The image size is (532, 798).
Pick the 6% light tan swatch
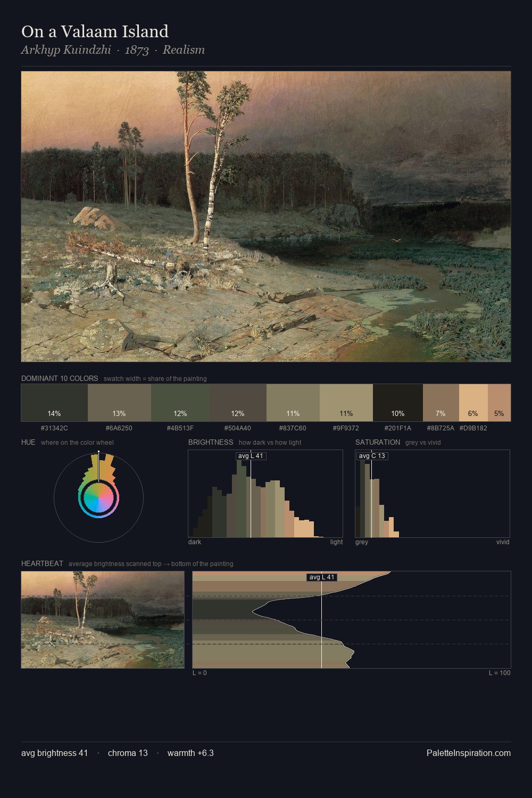click(x=473, y=403)
